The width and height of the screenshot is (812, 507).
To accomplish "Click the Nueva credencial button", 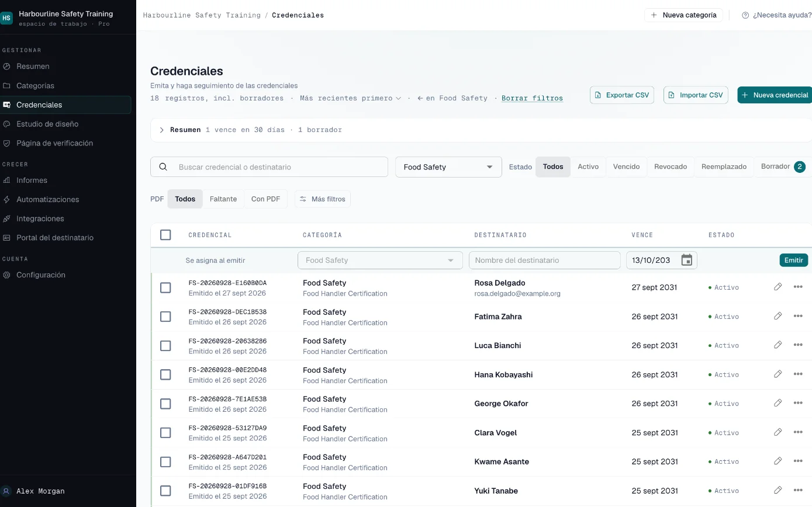I will [775, 95].
